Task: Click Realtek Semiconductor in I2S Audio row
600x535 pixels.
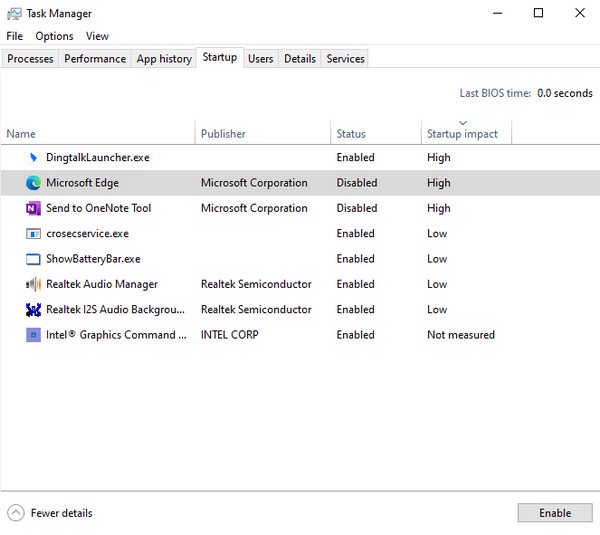Action: pos(256,310)
